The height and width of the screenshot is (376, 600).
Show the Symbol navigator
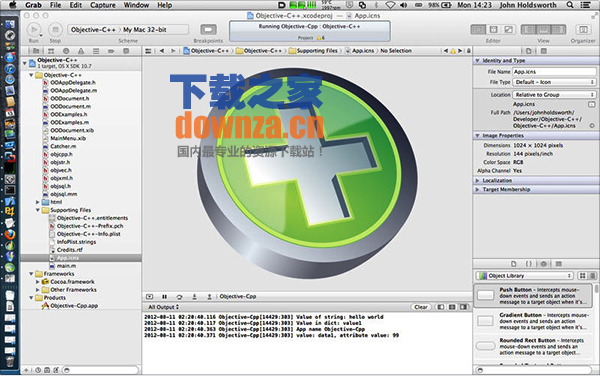[51, 51]
